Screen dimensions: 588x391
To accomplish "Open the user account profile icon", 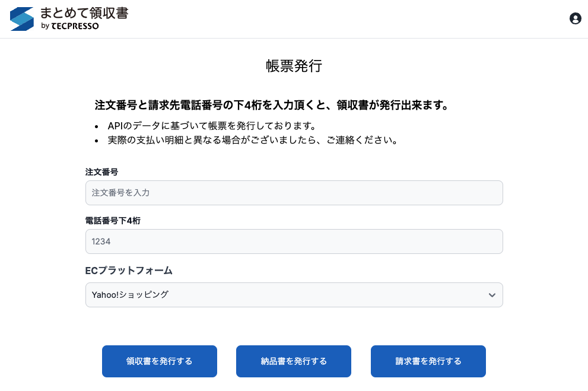I will point(575,18).
